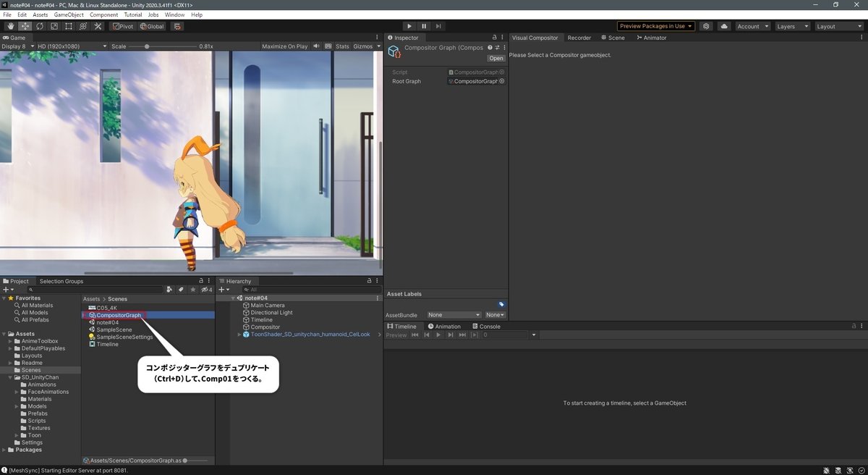Toggle Maximize On Play

click(x=285, y=46)
